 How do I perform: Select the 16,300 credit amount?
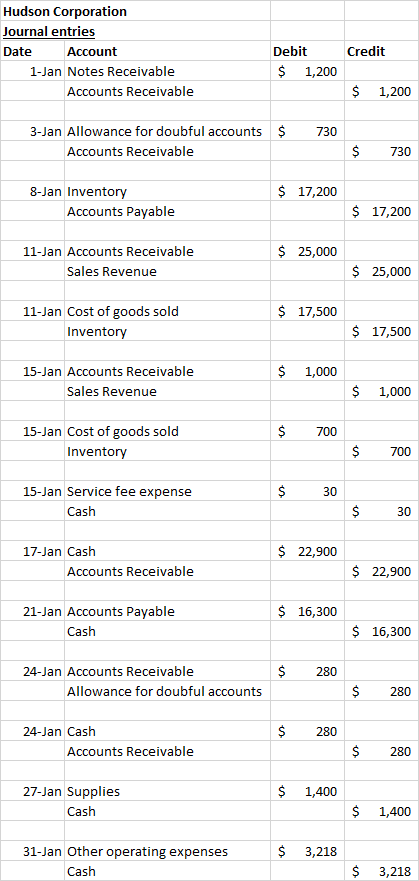[381, 633]
